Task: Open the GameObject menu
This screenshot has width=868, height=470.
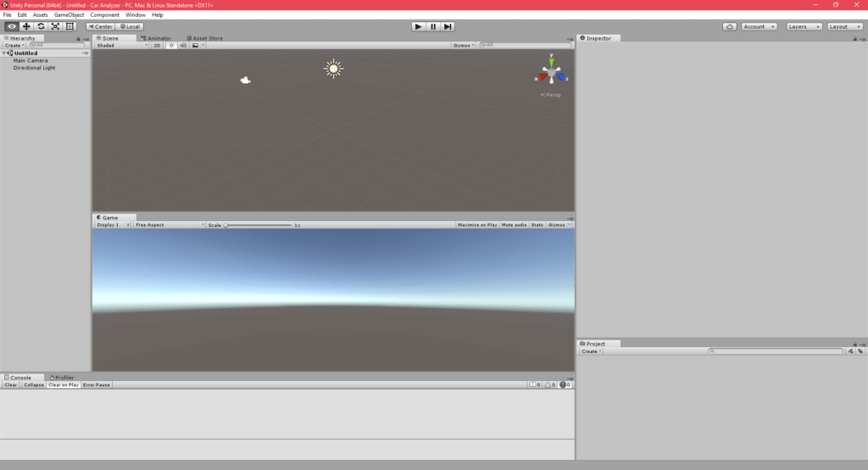Action: (x=70, y=14)
